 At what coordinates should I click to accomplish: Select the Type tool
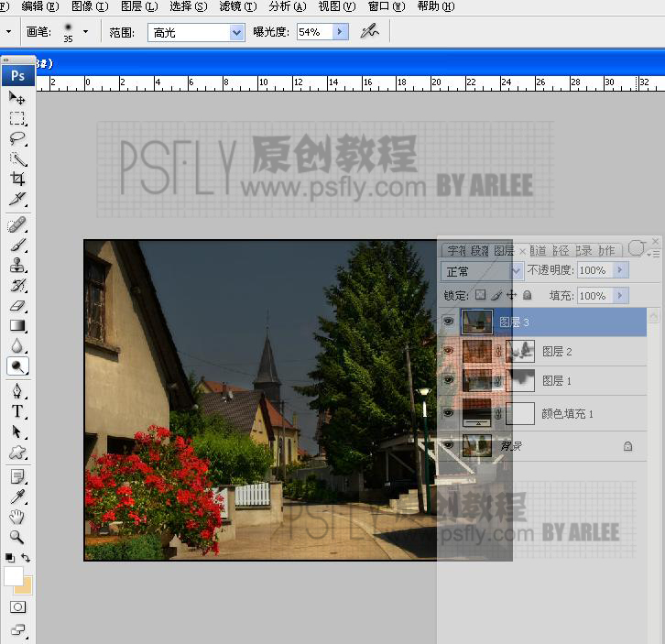coord(17,411)
